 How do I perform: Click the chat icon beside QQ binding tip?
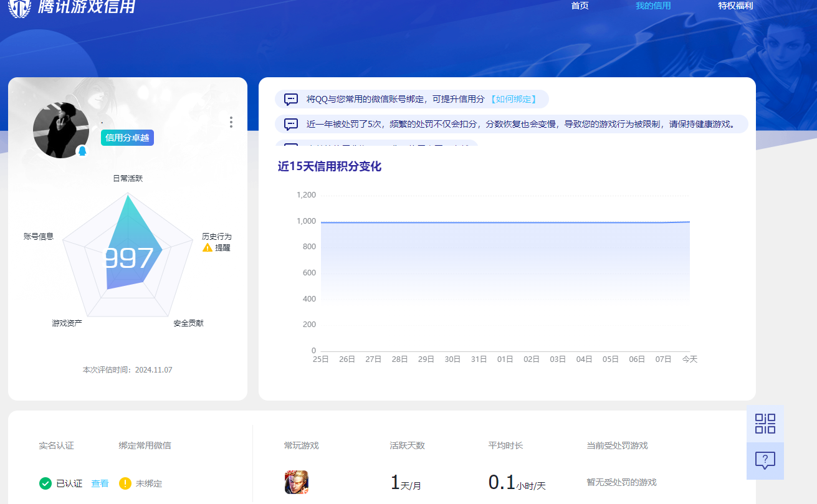point(291,99)
